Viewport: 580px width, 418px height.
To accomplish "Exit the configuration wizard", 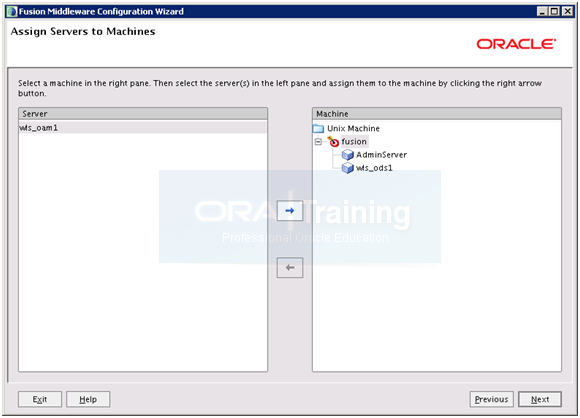I will [40, 399].
